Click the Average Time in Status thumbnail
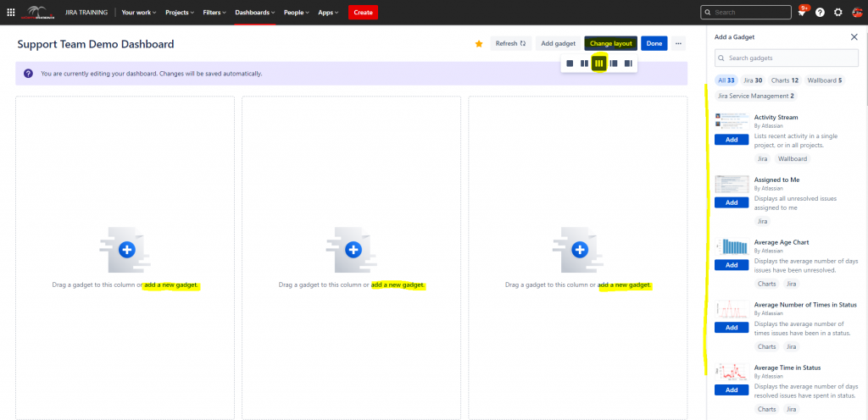The height and width of the screenshot is (420, 868). click(x=732, y=372)
